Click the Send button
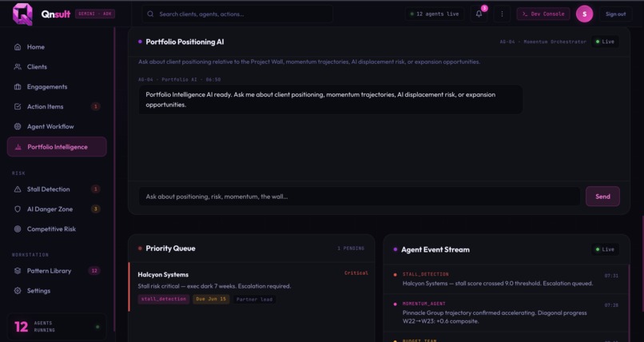 (602, 197)
